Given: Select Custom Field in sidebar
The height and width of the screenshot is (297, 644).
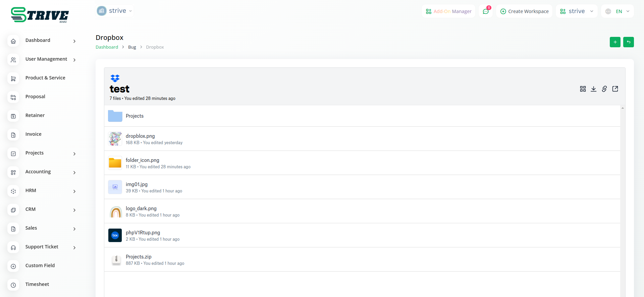Looking at the screenshot, I should [x=40, y=265].
